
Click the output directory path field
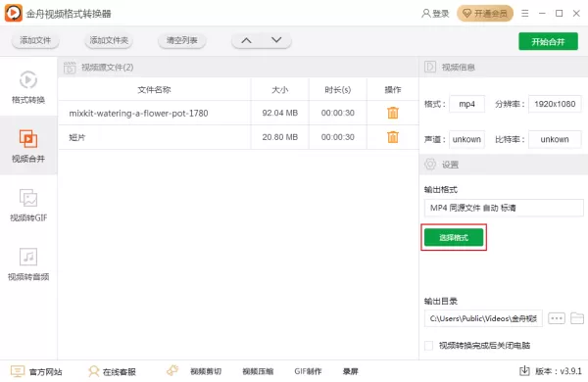483,318
